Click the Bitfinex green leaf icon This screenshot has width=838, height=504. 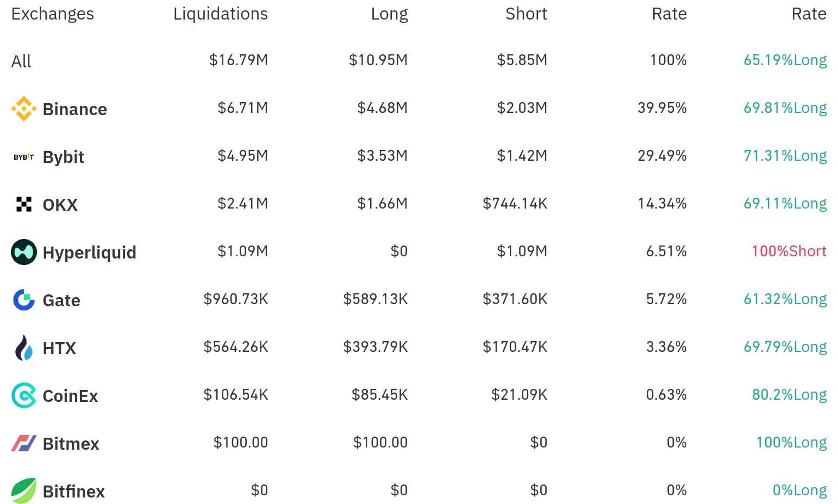point(24,491)
